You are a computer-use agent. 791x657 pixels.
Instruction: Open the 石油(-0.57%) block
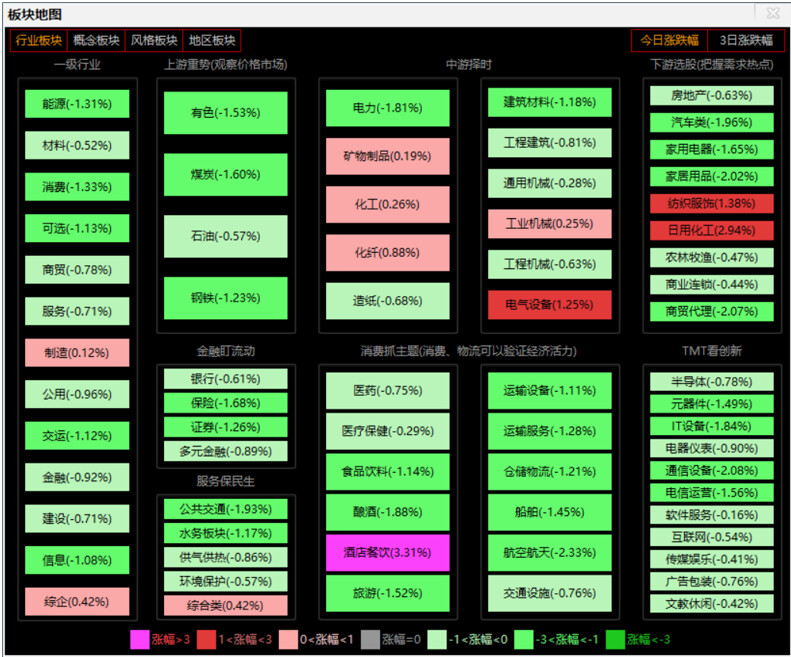225,236
